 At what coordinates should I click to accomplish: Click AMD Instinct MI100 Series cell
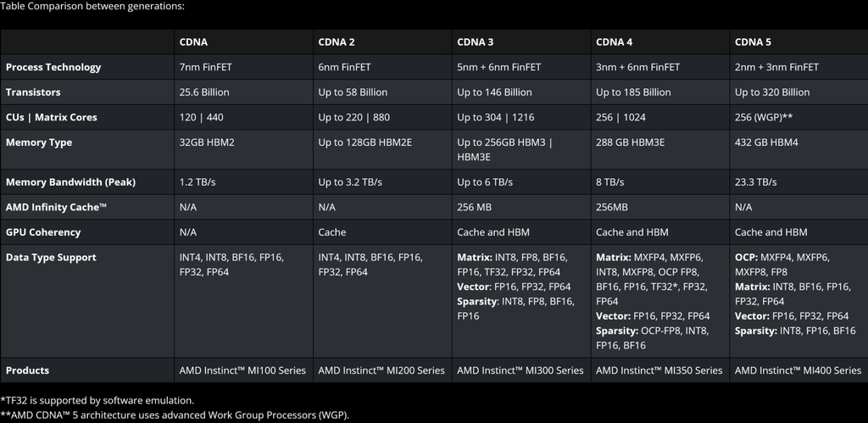[x=242, y=370]
